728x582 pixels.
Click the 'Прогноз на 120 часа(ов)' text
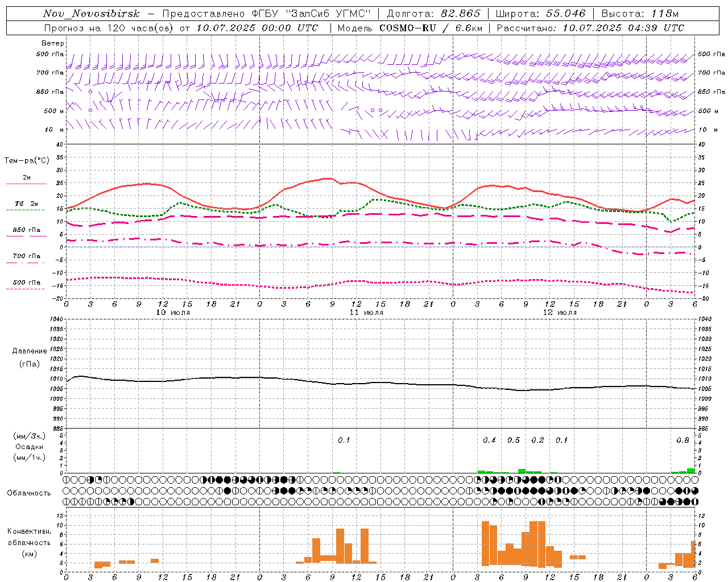pos(109,28)
